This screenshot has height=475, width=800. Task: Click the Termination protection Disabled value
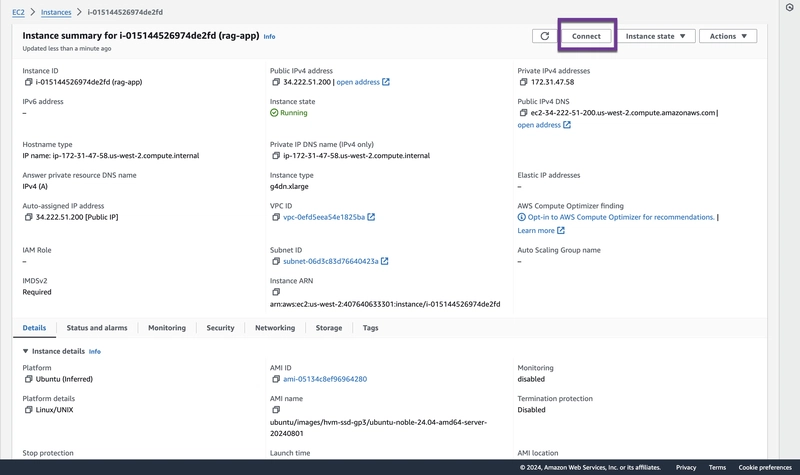(531, 410)
